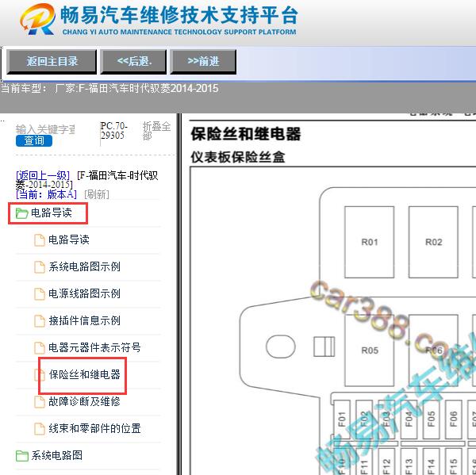Open 系统电路图示例 tree item
This screenshot has height=475, width=476.
coord(84,266)
